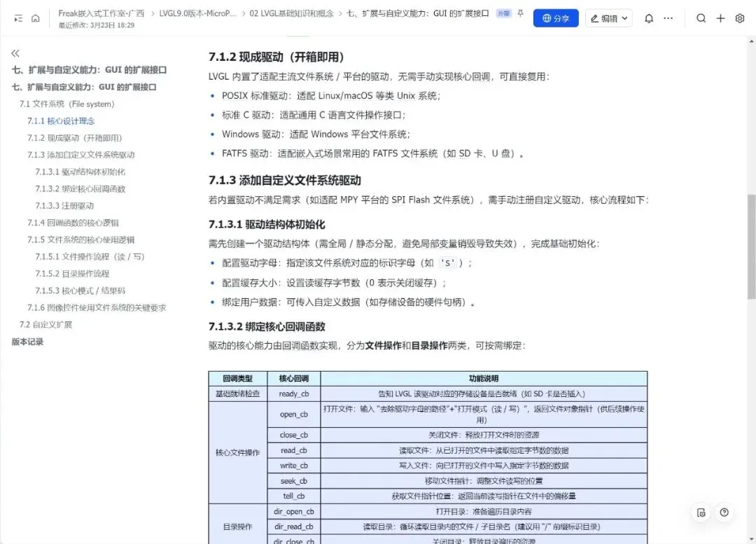The image size is (756, 544).
Task: Collapse the outline panel with double chevron
Action: (x=15, y=53)
